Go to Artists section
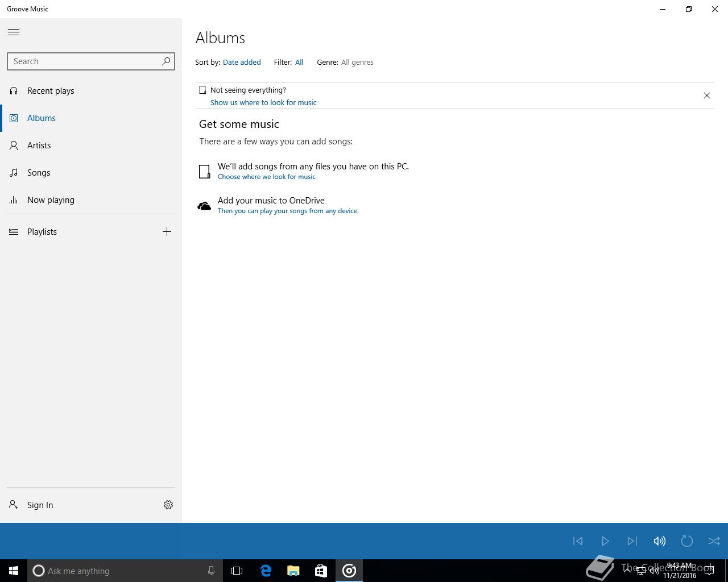728x582 pixels. pos(91,145)
